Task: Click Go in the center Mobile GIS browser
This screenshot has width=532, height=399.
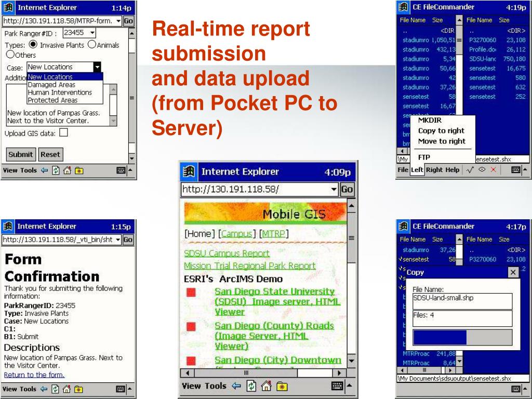Action: pos(347,189)
